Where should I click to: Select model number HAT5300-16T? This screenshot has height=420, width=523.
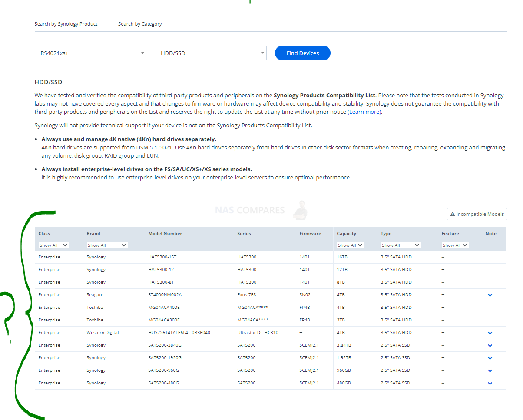click(x=162, y=257)
